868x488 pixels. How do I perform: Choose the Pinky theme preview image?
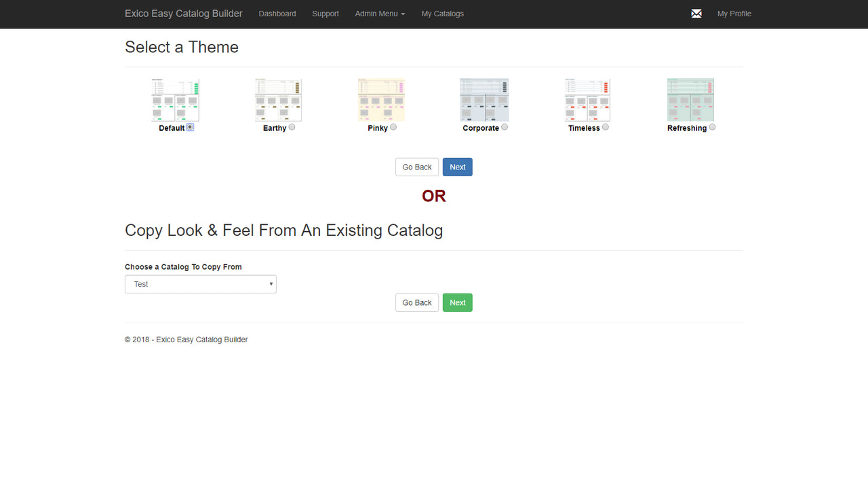[381, 100]
